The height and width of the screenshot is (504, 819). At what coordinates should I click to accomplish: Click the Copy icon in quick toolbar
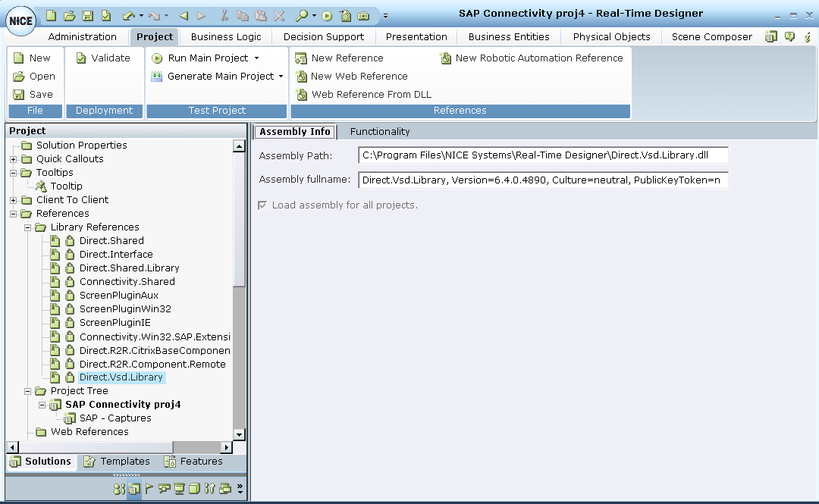pos(243,16)
